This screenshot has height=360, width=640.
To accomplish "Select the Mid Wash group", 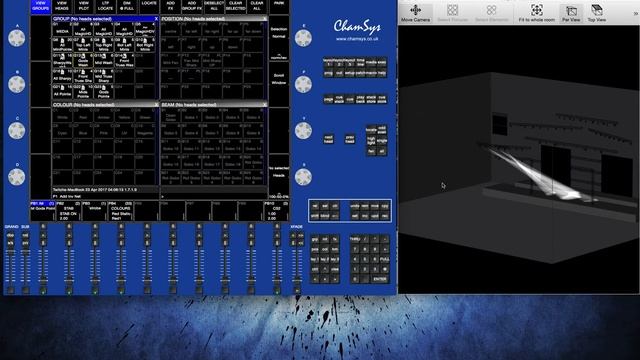I will [104, 61].
